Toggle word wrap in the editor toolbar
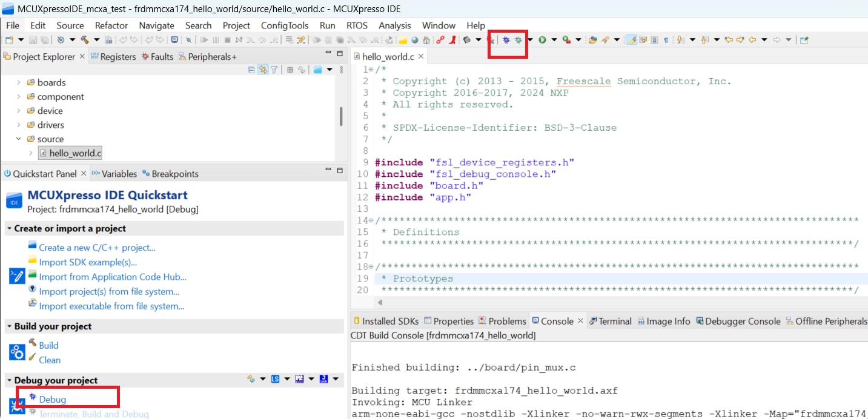Viewport: 868px width, 419px height. tap(643, 40)
